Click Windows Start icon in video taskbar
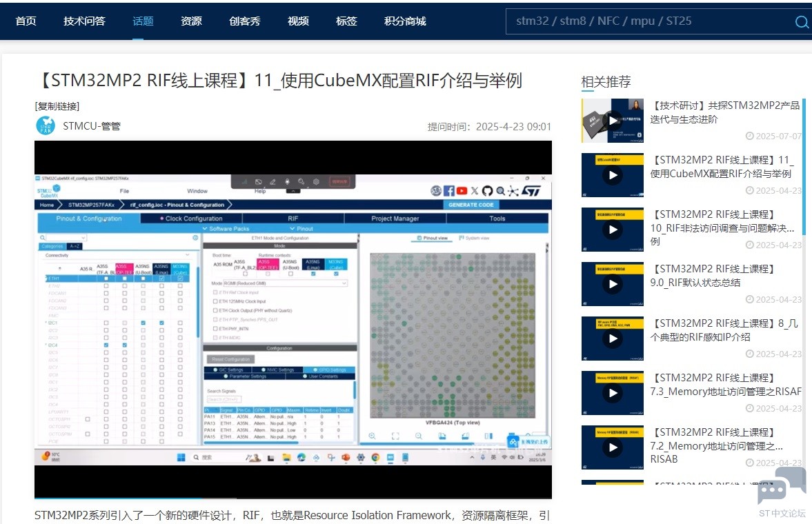This screenshot has width=812, height=524. click(x=181, y=457)
